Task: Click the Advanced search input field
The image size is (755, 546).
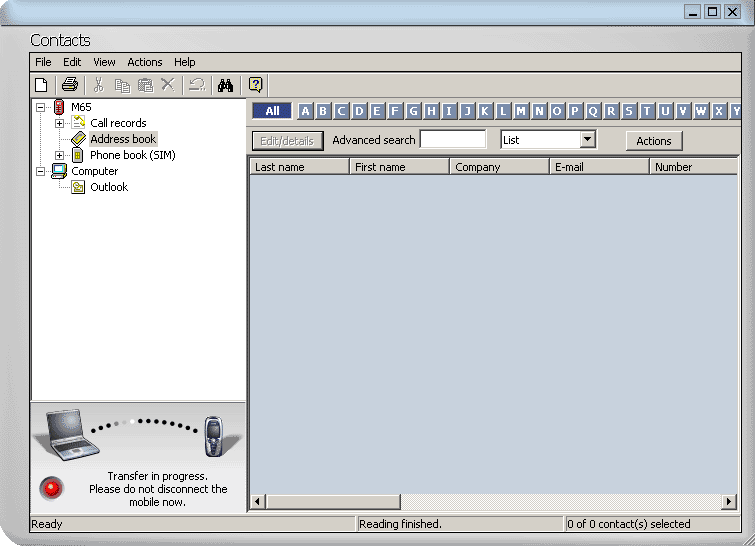Action: click(453, 140)
